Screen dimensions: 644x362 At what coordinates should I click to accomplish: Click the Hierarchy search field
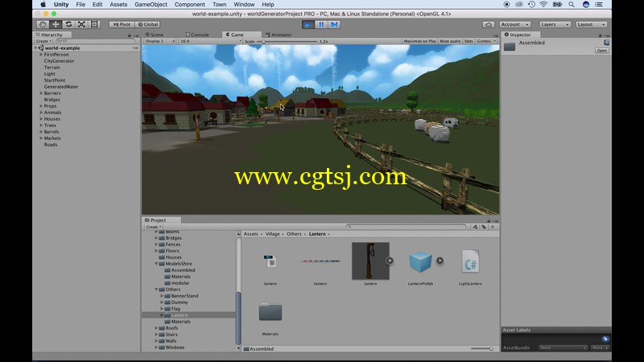(95, 41)
